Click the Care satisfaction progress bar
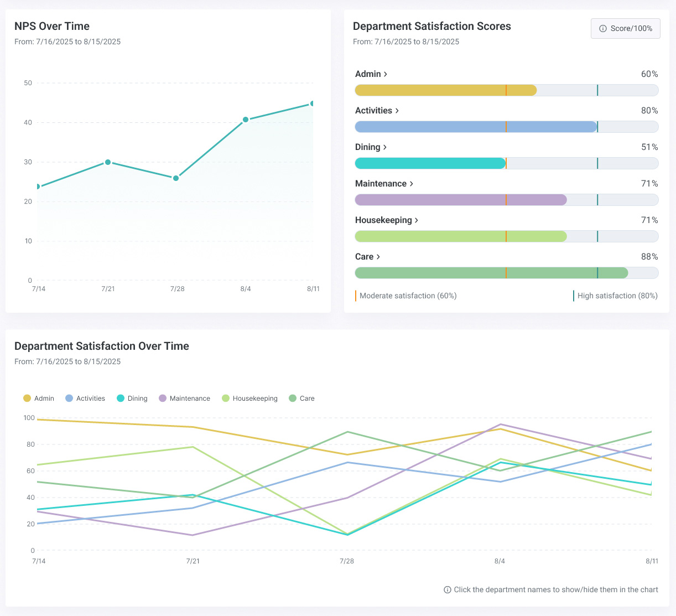 click(507, 273)
